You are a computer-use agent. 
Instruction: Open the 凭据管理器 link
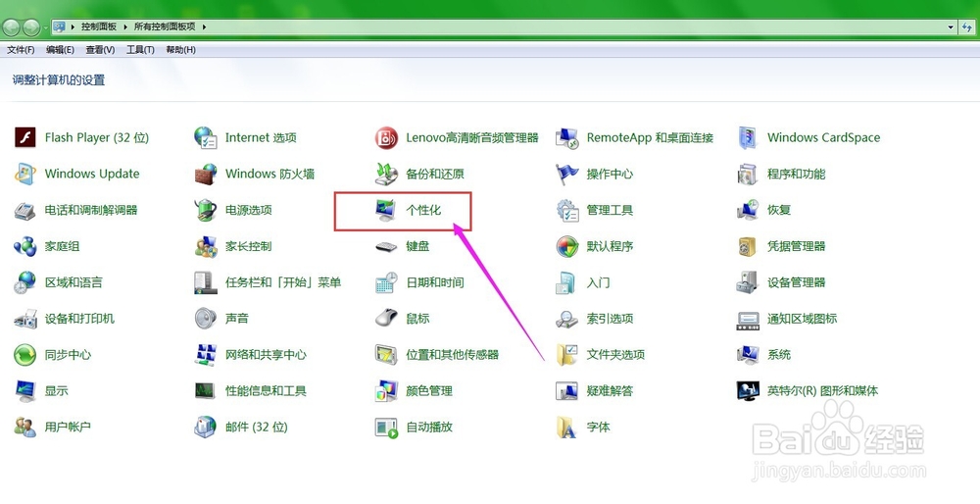click(796, 246)
